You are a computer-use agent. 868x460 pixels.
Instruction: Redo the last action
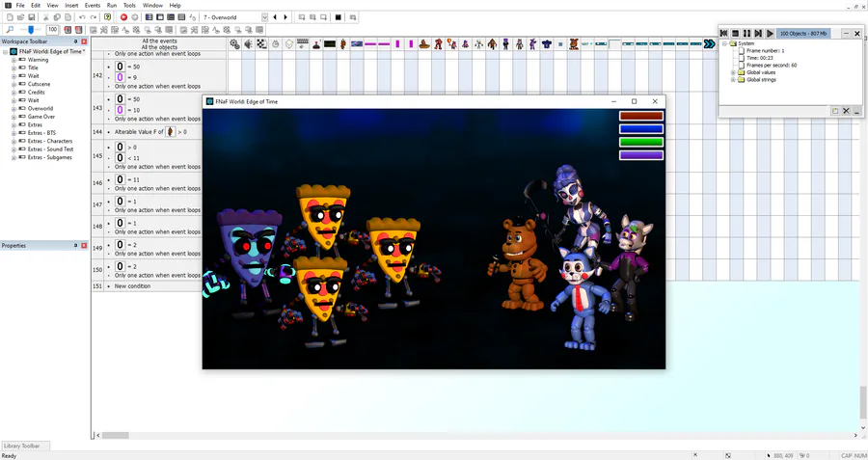tap(94, 17)
